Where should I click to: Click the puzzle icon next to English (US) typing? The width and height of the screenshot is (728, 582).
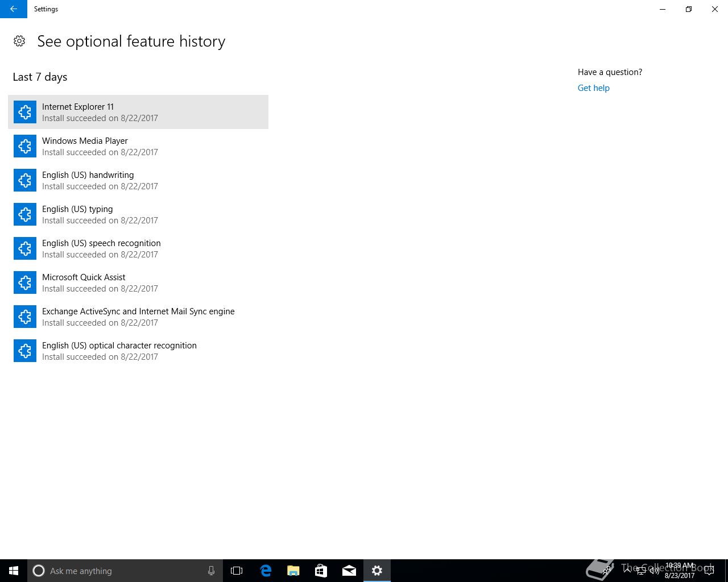point(25,214)
